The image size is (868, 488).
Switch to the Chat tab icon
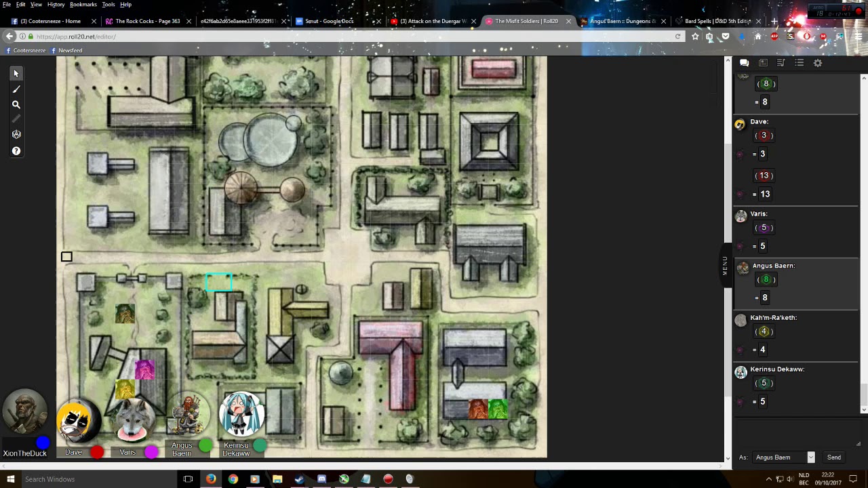(744, 62)
